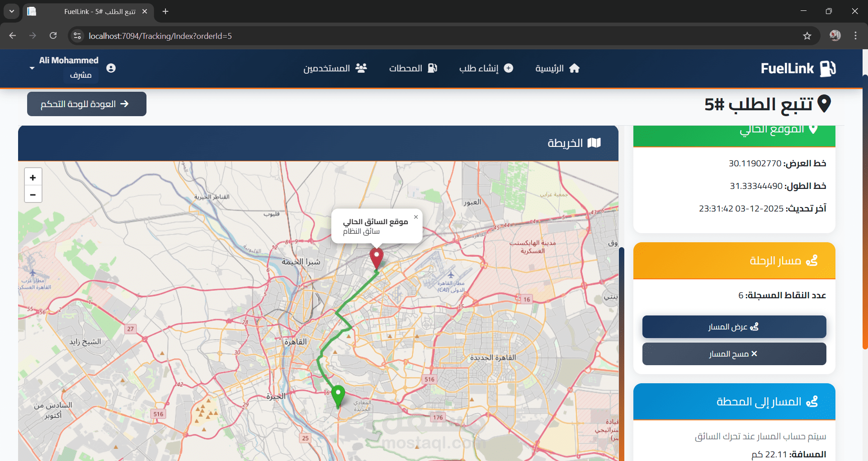Image resolution: width=868 pixels, height=461 pixels.
Task: Open a new browser tab
Action: tap(165, 11)
